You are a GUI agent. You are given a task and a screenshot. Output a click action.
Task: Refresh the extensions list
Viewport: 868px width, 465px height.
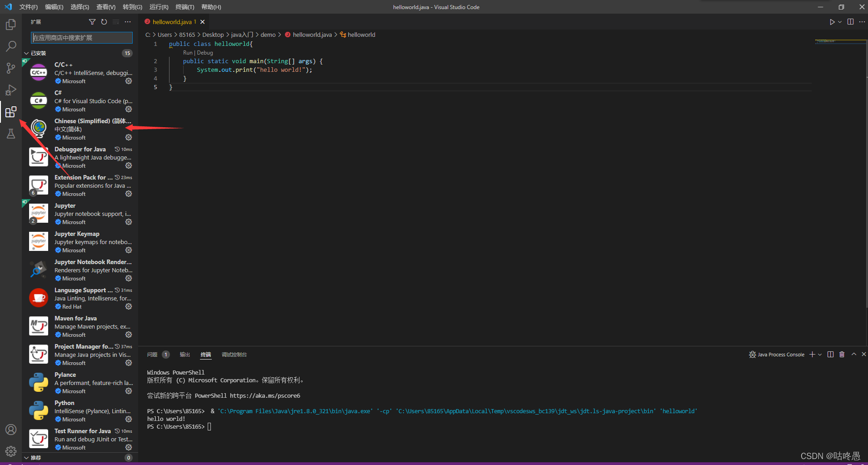[104, 22]
